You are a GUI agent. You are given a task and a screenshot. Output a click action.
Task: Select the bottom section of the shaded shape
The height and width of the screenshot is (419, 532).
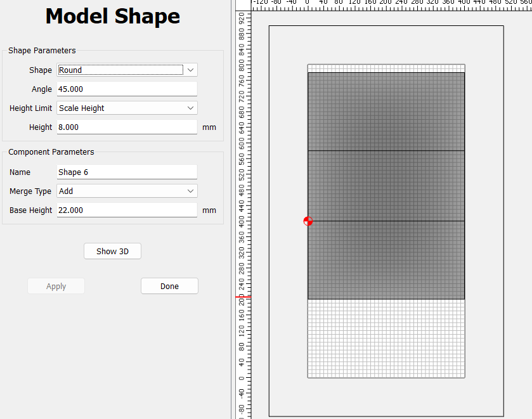tap(386, 260)
